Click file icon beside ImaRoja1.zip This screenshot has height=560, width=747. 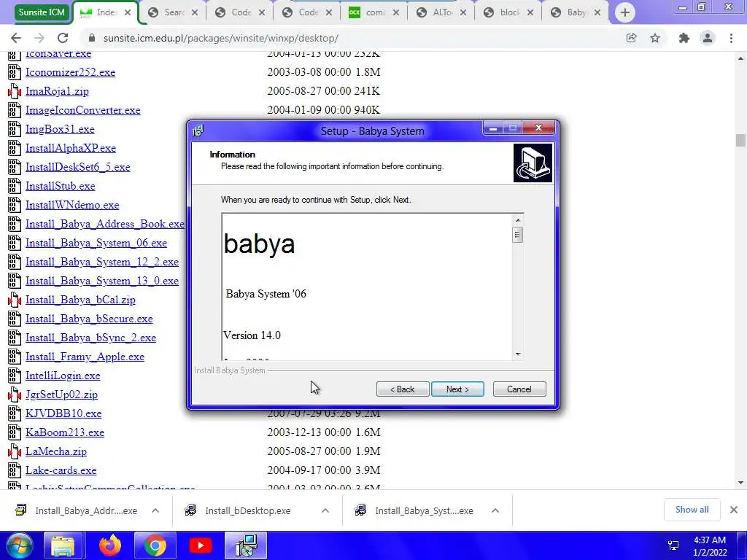point(15,91)
